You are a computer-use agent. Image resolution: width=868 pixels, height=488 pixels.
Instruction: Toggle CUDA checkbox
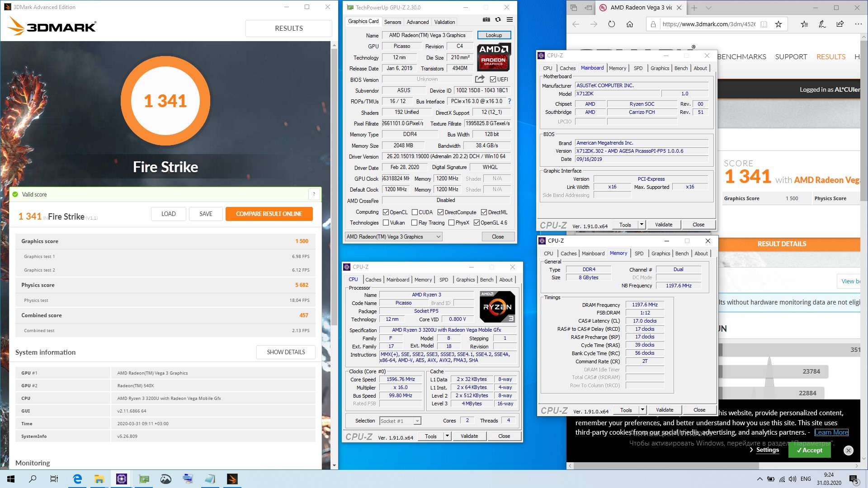pos(415,212)
